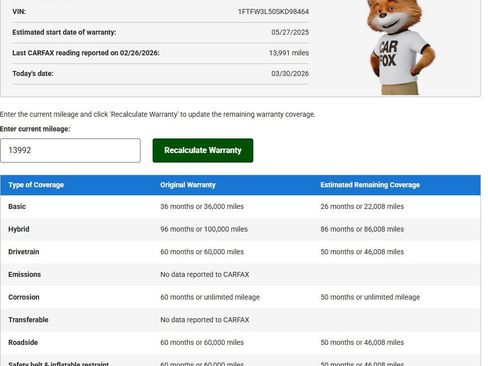This screenshot has height=366, width=488.
Task: Click Transferable 'No data reported to CARFAX'
Action: point(205,320)
